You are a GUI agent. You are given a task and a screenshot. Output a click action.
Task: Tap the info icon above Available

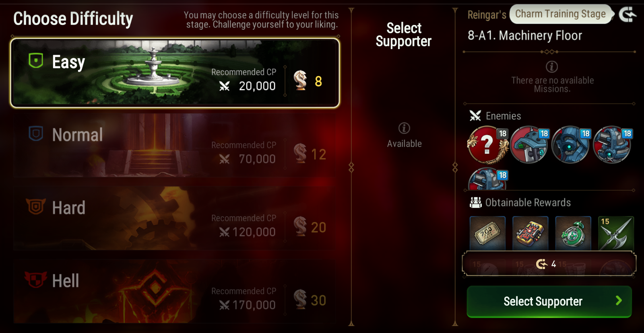(404, 128)
